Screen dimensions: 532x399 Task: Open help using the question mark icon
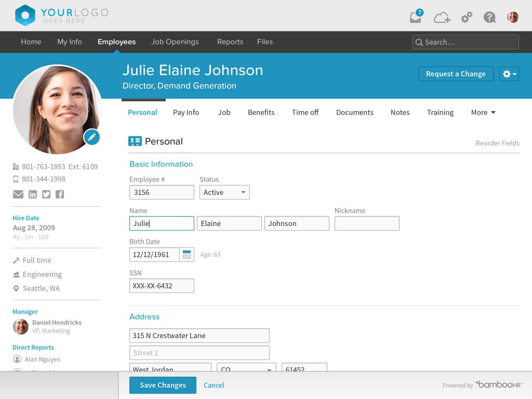pos(489,17)
